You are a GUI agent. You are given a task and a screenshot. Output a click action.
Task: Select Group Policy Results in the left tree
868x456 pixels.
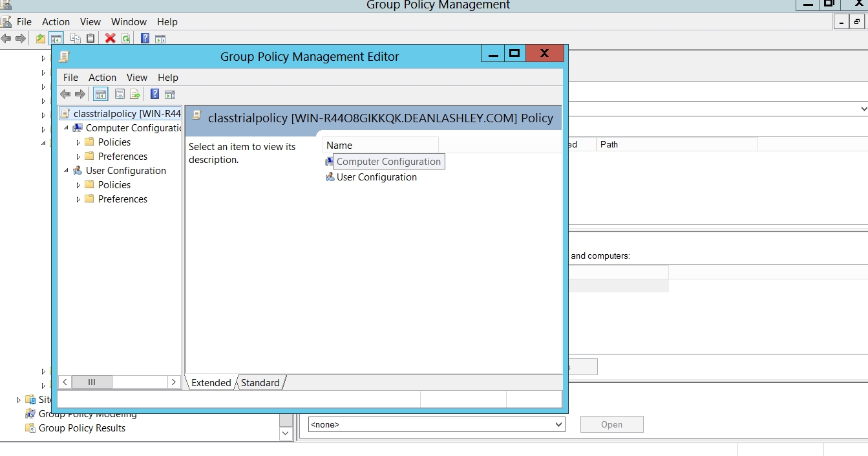(x=81, y=428)
